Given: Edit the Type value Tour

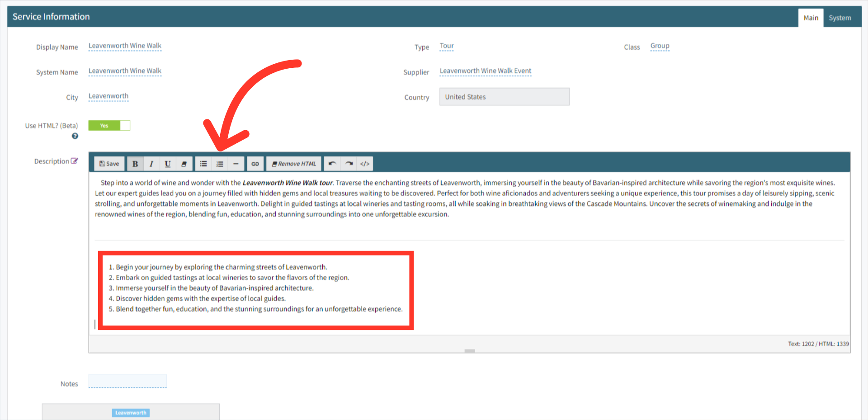Looking at the screenshot, I should 447,46.
